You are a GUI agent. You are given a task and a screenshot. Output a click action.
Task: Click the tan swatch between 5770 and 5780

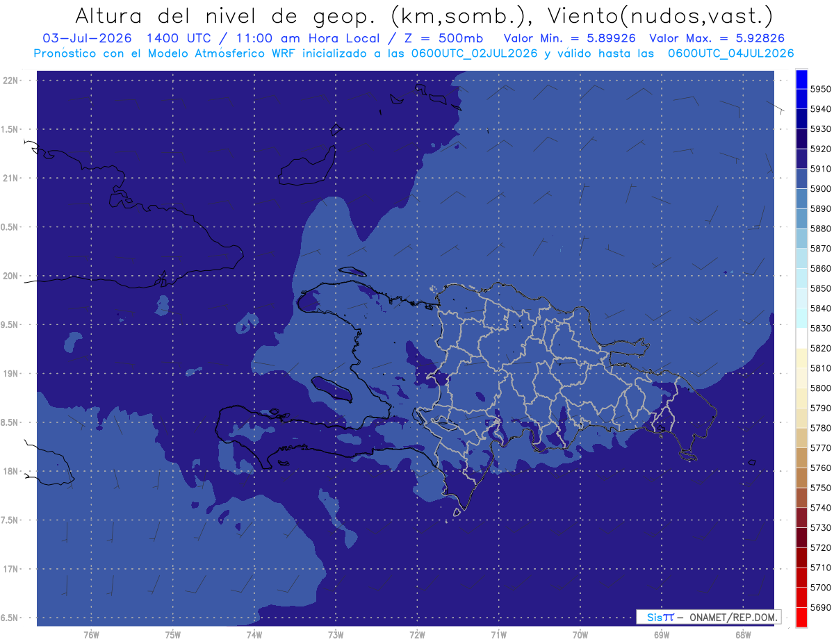pos(801,438)
